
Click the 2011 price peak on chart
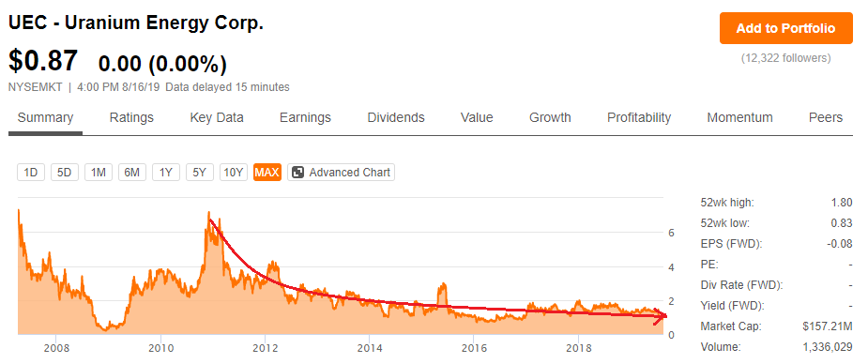pyautogui.click(x=208, y=212)
